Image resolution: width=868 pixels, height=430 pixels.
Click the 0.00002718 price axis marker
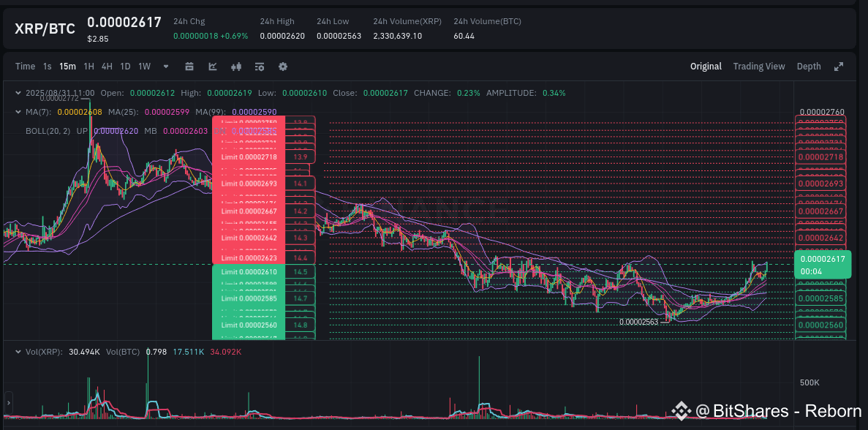pos(821,157)
